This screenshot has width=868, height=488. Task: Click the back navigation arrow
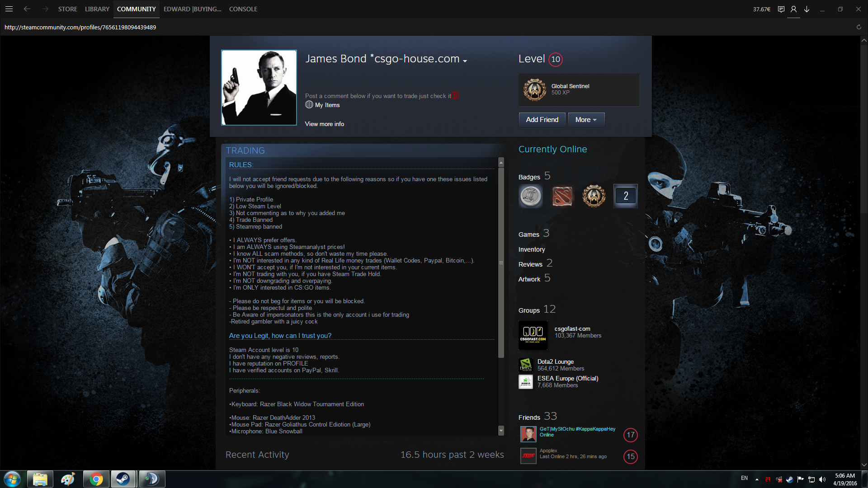[27, 9]
